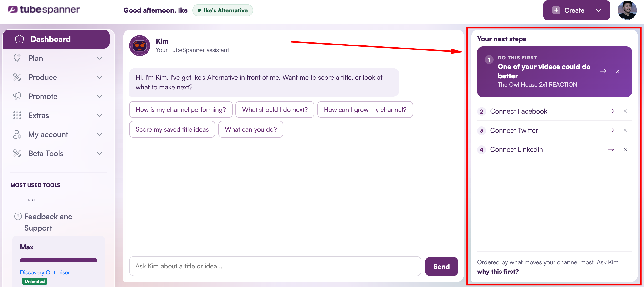Click the My account user icon
This screenshot has height=287, width=644.
tap(17, 134)
